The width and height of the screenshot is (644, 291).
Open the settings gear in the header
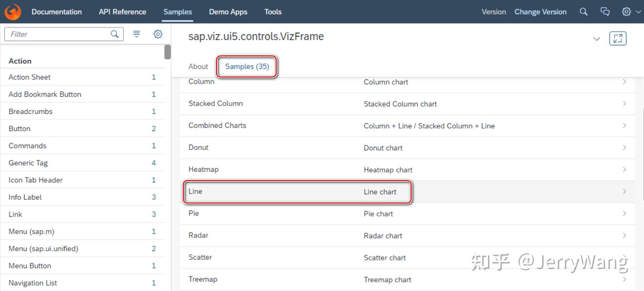(x=627, y=11)
